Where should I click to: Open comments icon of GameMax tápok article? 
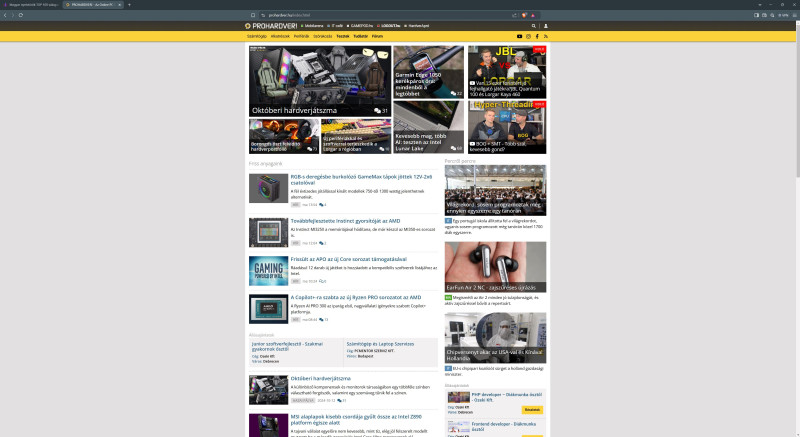click(x=322, y=205)
